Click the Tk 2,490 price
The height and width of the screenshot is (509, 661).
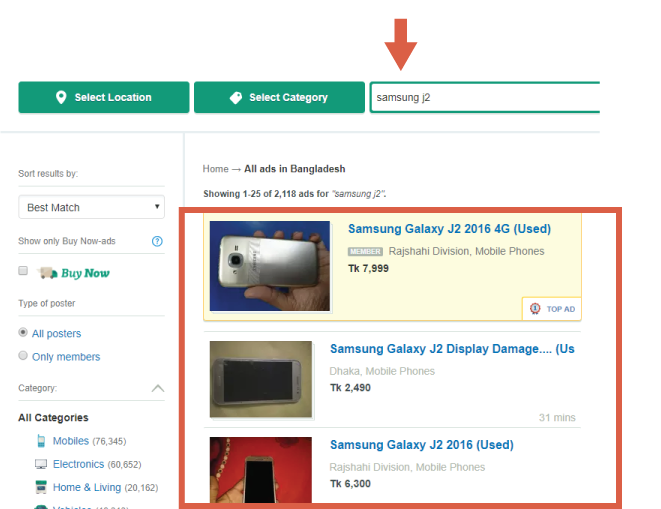point(350,388)
